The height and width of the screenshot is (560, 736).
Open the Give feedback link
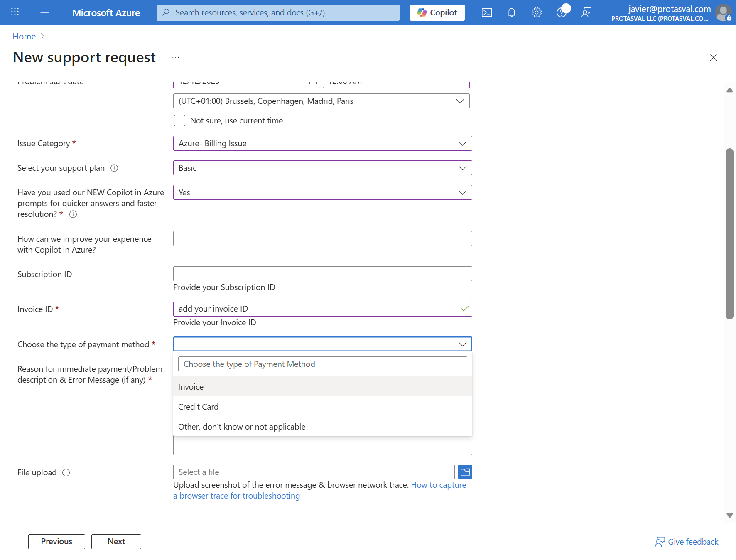(x=687, y=542)
